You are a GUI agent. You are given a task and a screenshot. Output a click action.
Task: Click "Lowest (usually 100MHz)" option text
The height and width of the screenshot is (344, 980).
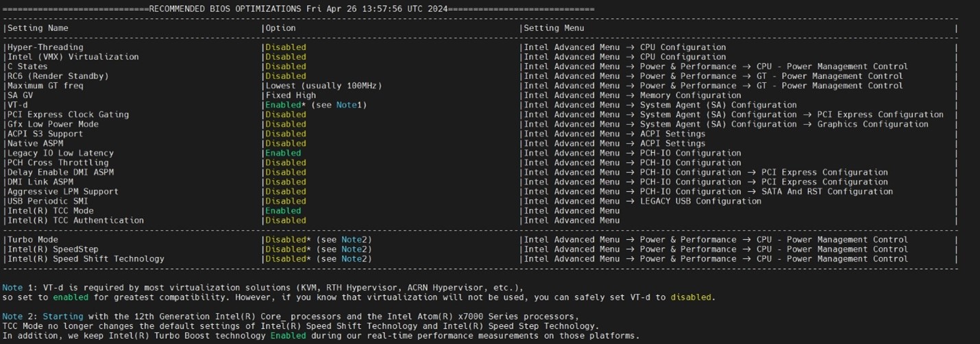[x=323, y=86]
